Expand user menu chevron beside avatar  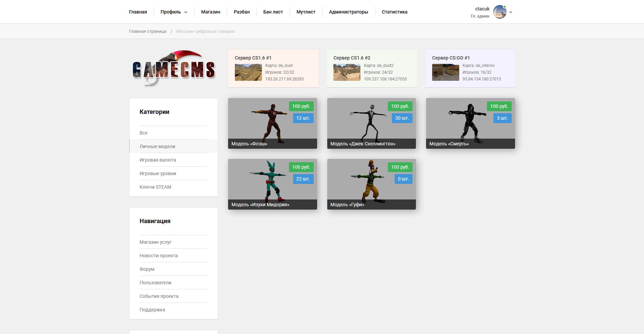[x=511, y=12]
